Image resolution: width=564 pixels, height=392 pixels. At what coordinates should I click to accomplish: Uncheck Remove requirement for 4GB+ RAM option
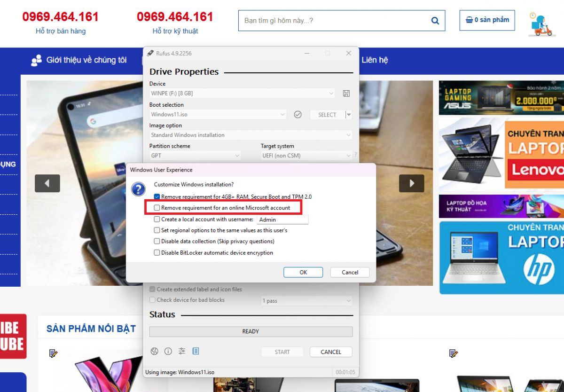click(157, 197)
